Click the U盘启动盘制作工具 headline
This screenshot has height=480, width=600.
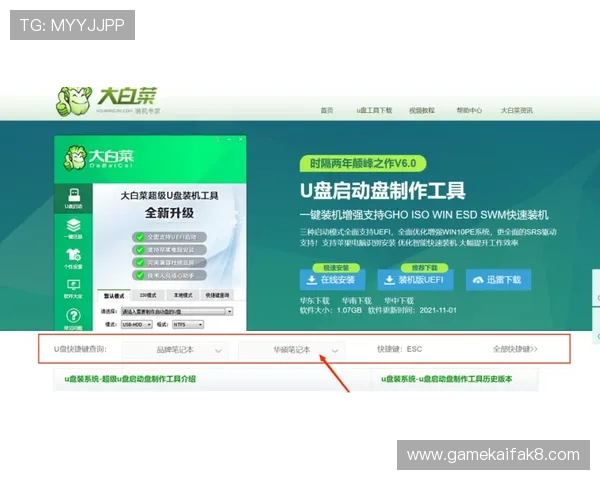383,191
